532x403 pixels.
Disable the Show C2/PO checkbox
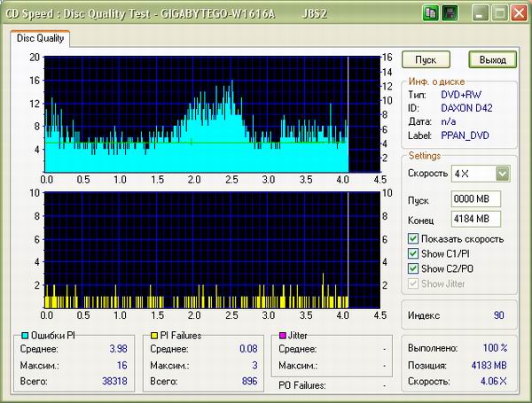[413, 268]
